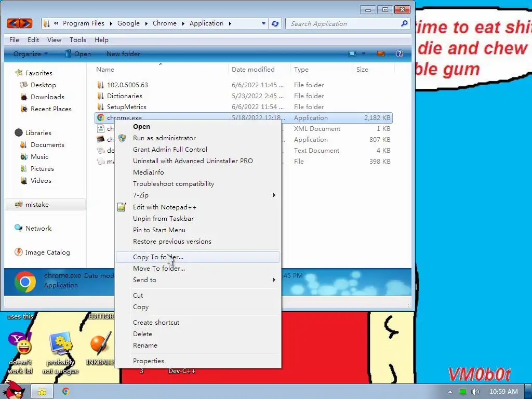532x399 pixels.
Task: Select Create shortcut in context menu
Action: pos(198,322)
